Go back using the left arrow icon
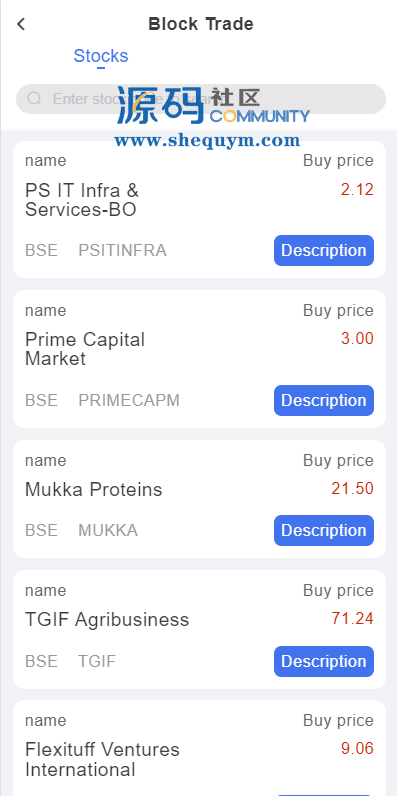 [21, 24]
